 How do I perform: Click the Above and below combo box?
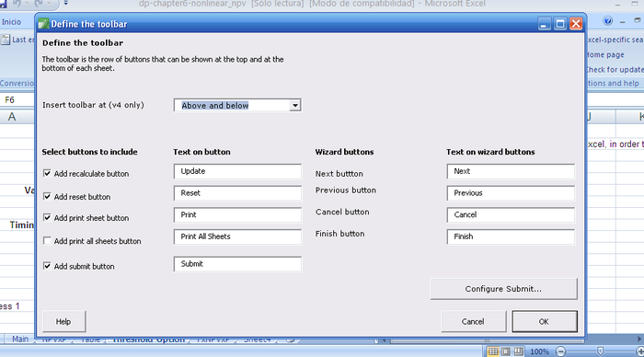click(237, 106)
